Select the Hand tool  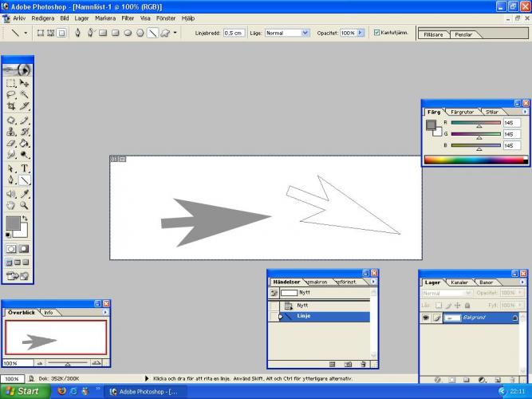point(11,205)
